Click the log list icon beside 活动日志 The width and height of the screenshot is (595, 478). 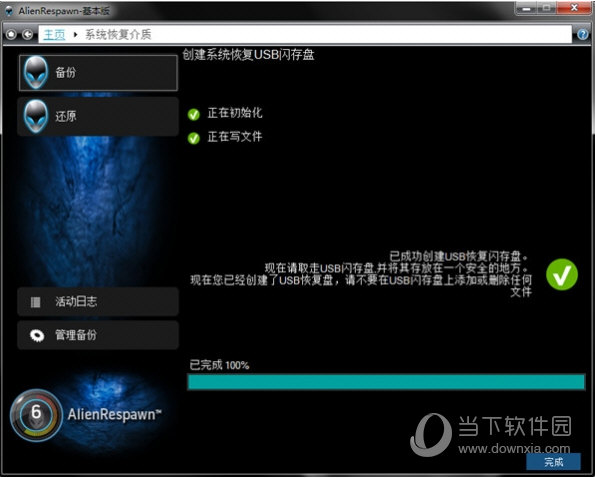(35, 302)
